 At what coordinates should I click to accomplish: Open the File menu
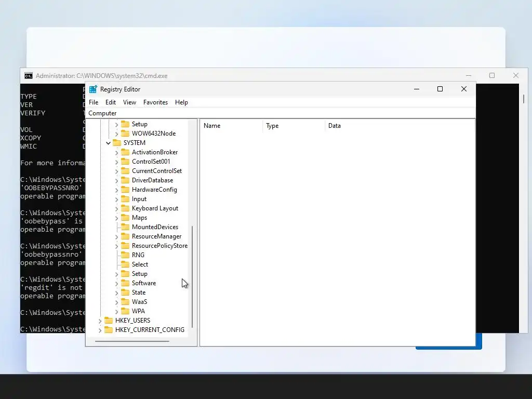click(x=94, y=102)
